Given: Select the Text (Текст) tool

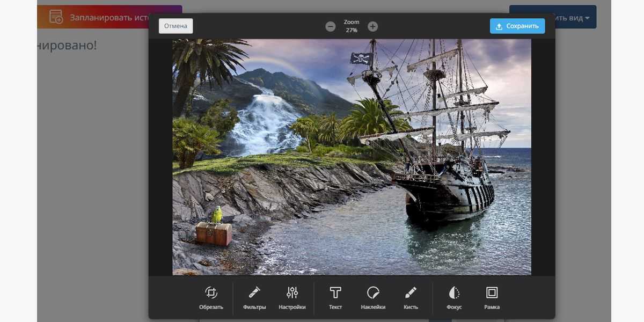Looking at the screenshot, I should [335, 298].
